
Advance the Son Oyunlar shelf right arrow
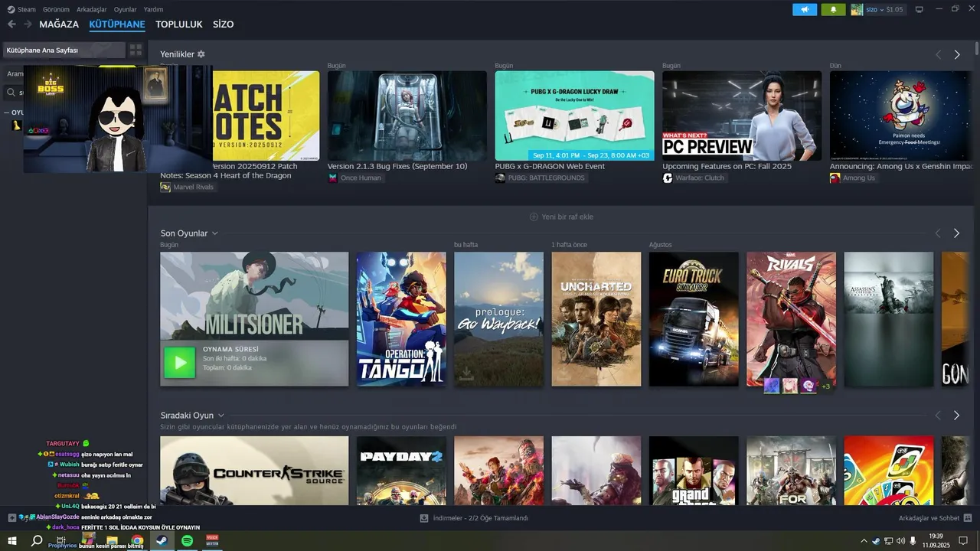tap(956, 233)
